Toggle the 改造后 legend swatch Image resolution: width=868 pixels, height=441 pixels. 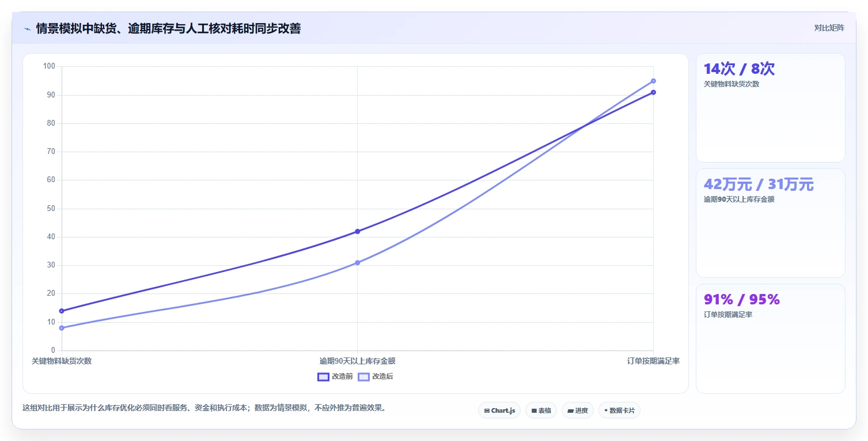coord(363,376)
